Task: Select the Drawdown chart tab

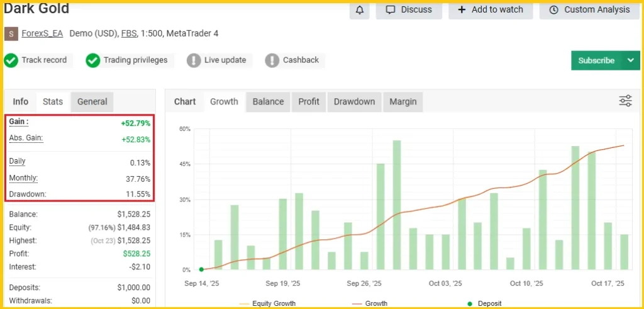Action: click(355, 102)
